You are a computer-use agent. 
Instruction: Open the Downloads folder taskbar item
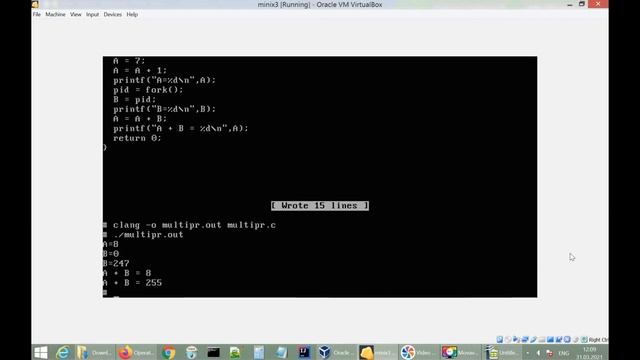(x=94, y=352)
